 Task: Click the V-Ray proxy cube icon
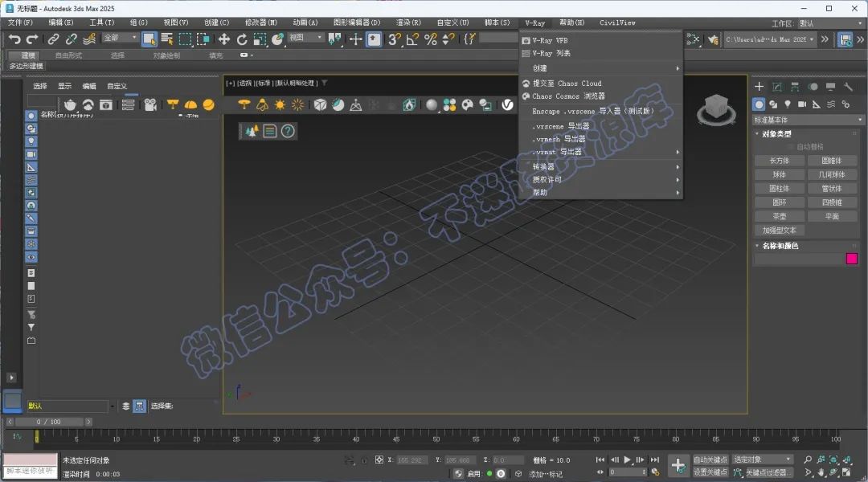320,104
